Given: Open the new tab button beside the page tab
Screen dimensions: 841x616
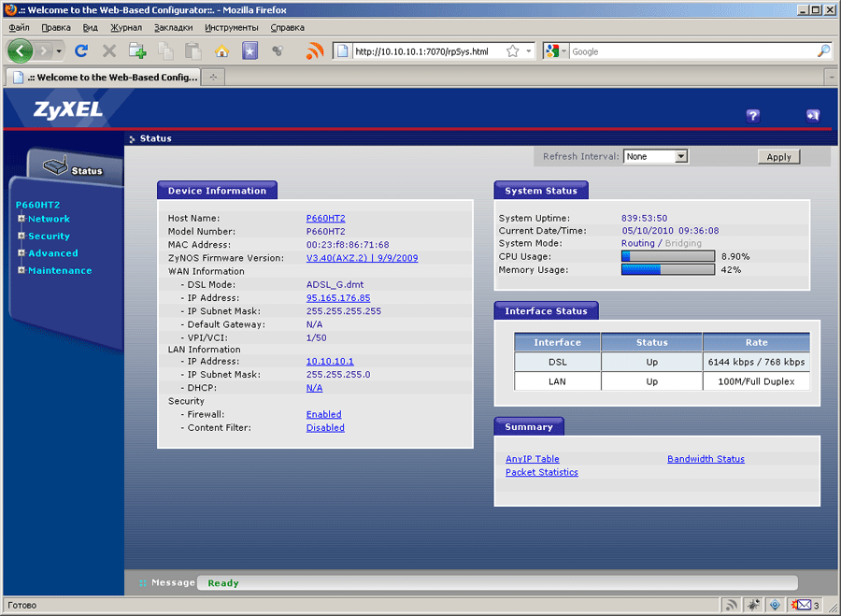Looking at the screenshot, I should [x=213, y=77].
